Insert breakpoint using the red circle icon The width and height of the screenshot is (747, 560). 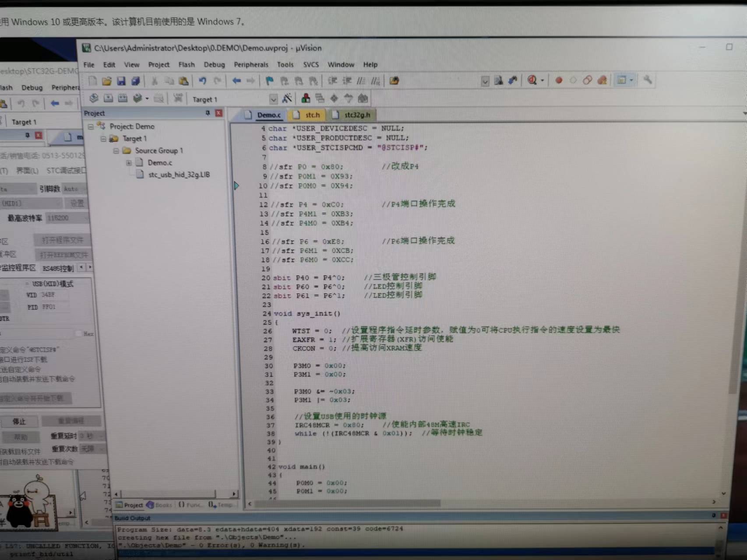coord(559,80)
